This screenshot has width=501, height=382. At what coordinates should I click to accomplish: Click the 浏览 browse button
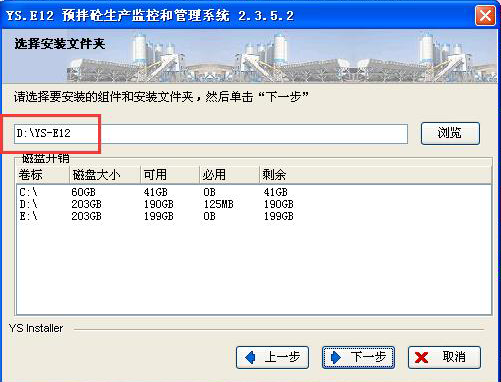pyautogui.click(x=450, y=133)
